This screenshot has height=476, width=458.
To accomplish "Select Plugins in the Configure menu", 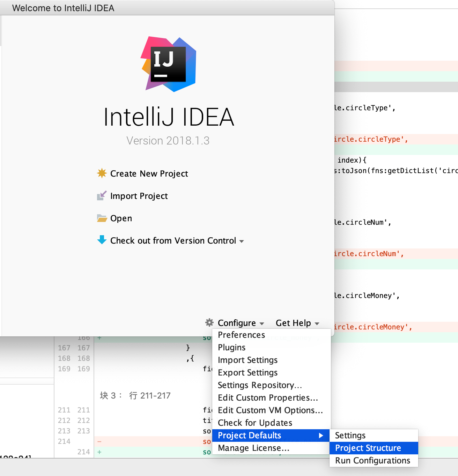I will [231, 348].
